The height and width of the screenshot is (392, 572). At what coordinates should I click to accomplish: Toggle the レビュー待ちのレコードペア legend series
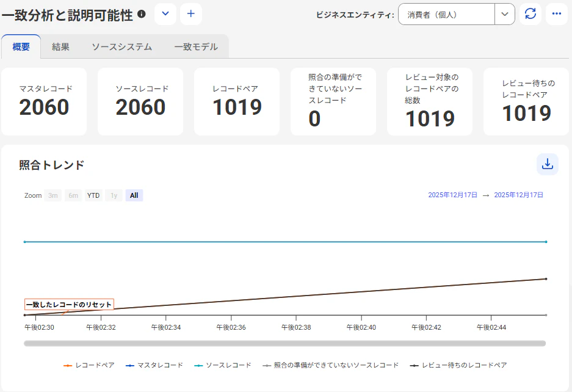click(x=458, y=365)
